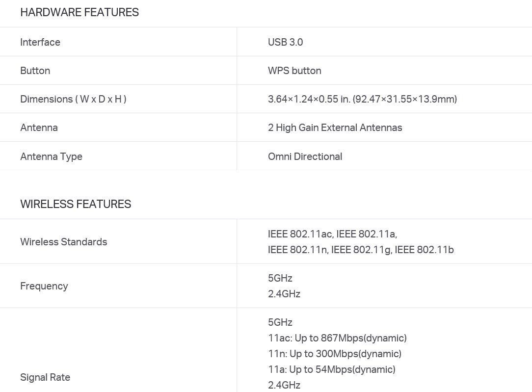Select the Antenna Type label
The width and height of the screenshot is (532, 392).
51,157
